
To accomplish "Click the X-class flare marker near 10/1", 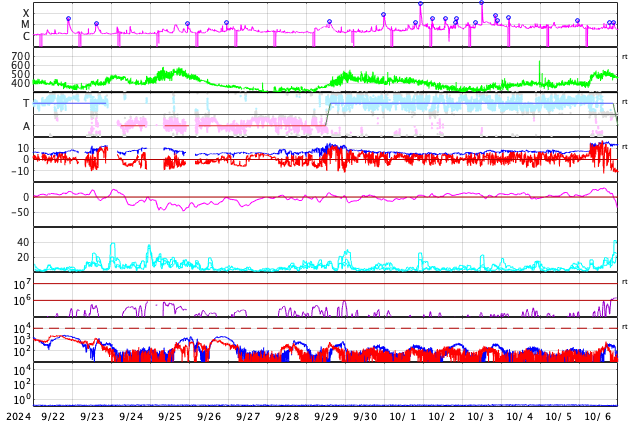I will click(421, 4).
